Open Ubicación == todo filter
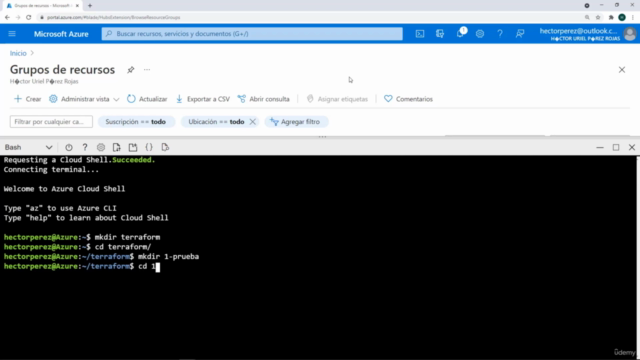The width and height of the screenshot is (640, 360). coord(216,122)
